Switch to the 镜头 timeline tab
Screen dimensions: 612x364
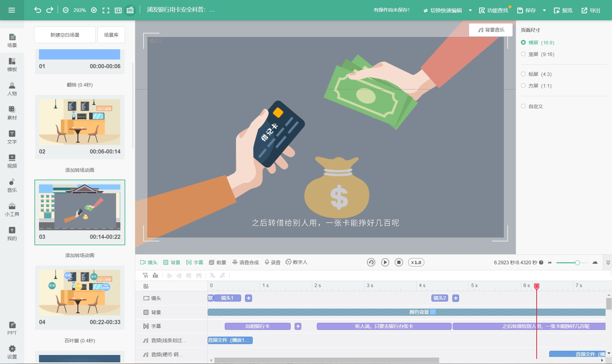pos(149,262)
